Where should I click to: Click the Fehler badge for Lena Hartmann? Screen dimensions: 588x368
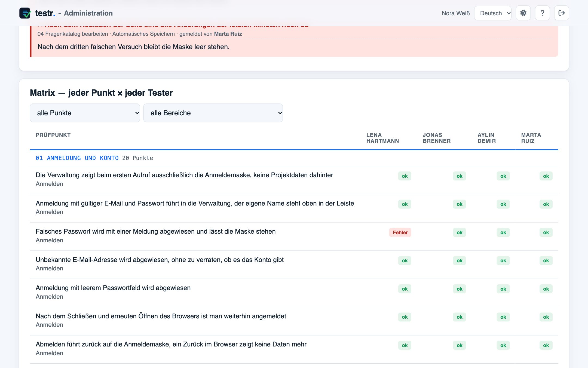pos(400,233)
